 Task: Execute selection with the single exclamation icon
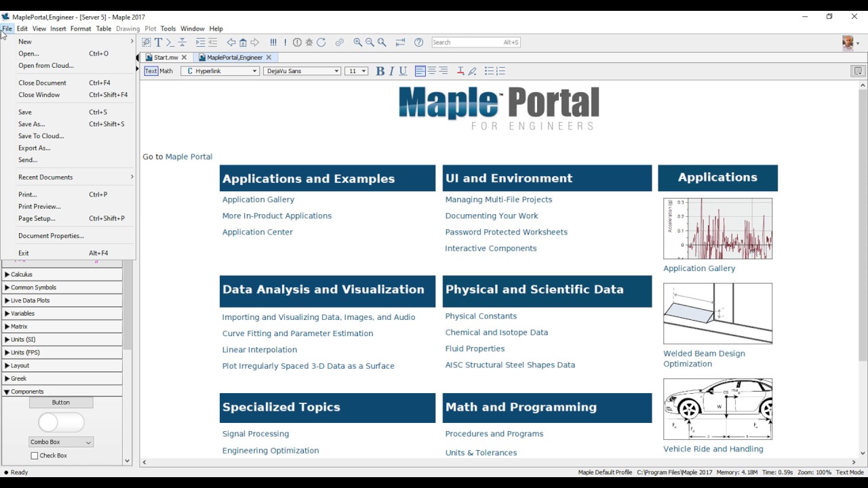pyautogui.click(x=285, y=42)
